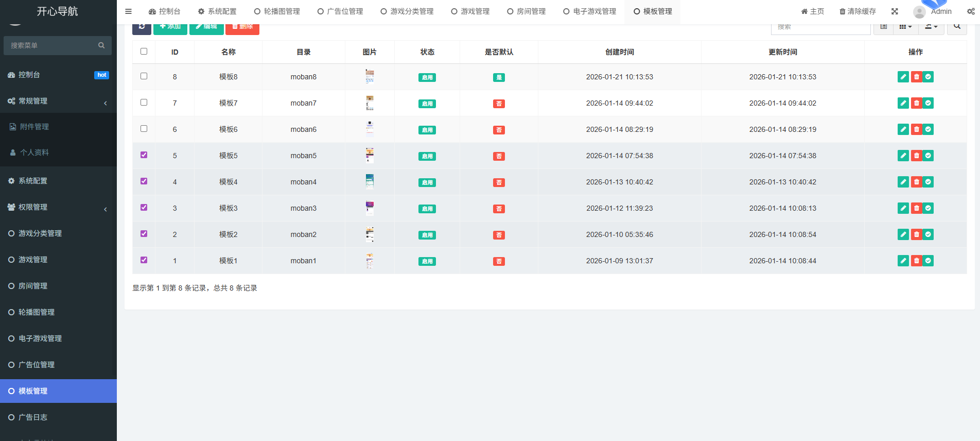The width and height of the screenshot is (980, 441).
Task: Open 广告日志 in the sidebar
Action: 58,417
